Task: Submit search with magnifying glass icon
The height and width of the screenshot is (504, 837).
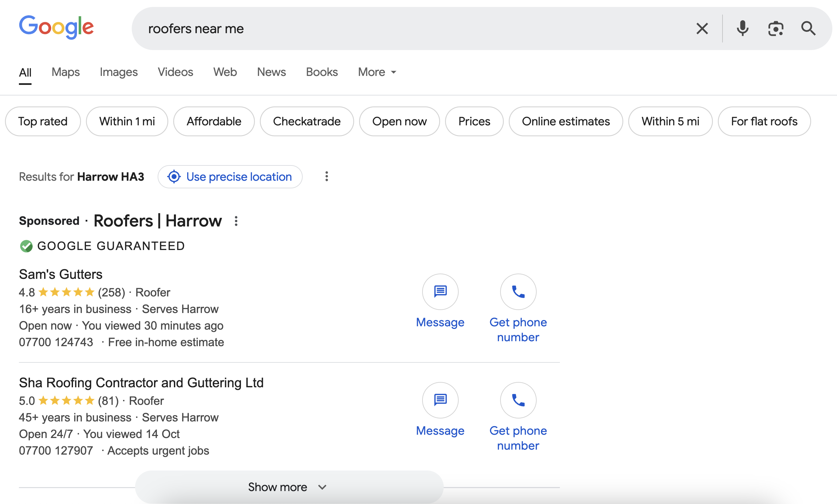Action: (x=808, y=29)
